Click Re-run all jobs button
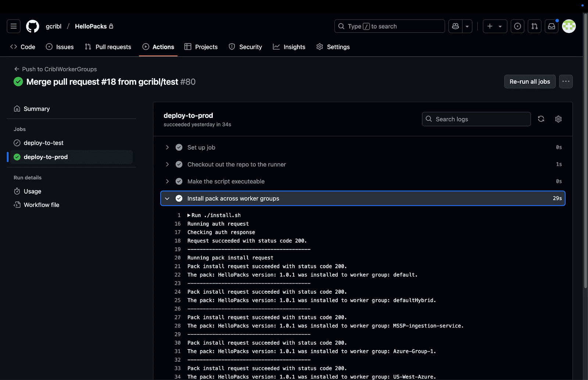The image size is (588, 380). [530, 82]
